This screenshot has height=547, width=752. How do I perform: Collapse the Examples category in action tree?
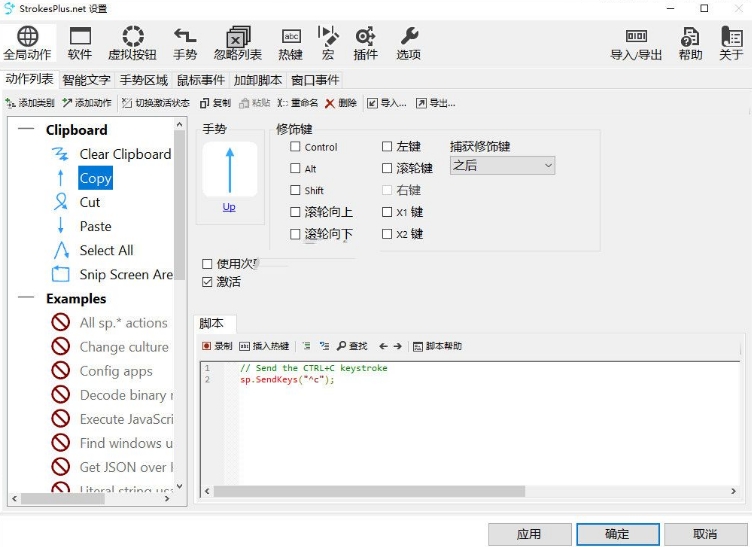click(26, 299)
